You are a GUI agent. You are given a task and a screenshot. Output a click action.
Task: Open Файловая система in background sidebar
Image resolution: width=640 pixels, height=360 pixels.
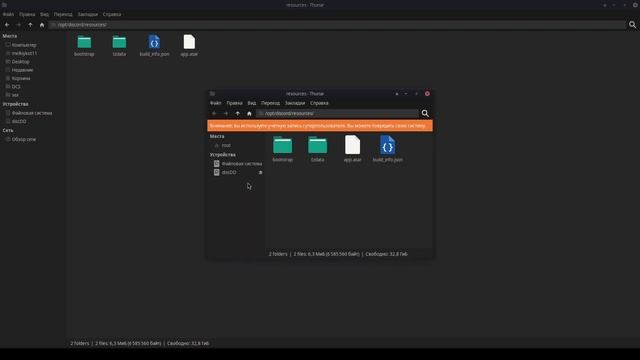(x=33, y=113)
